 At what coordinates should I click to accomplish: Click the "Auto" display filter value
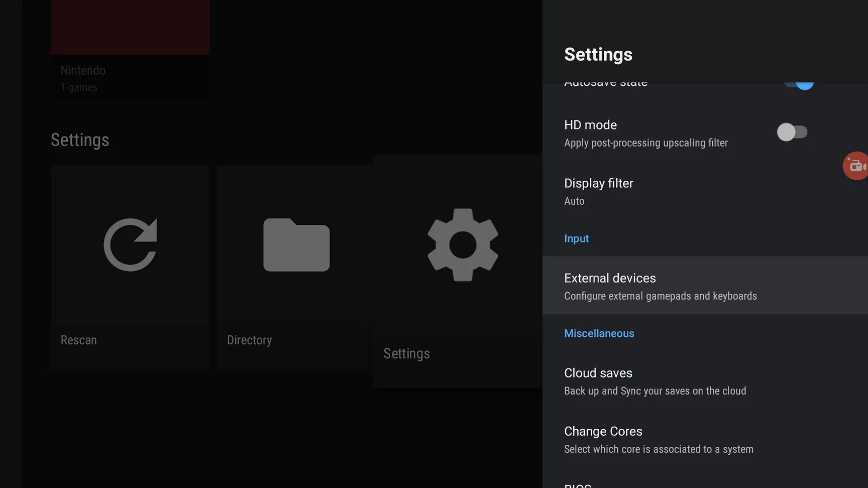click(574, 201)
